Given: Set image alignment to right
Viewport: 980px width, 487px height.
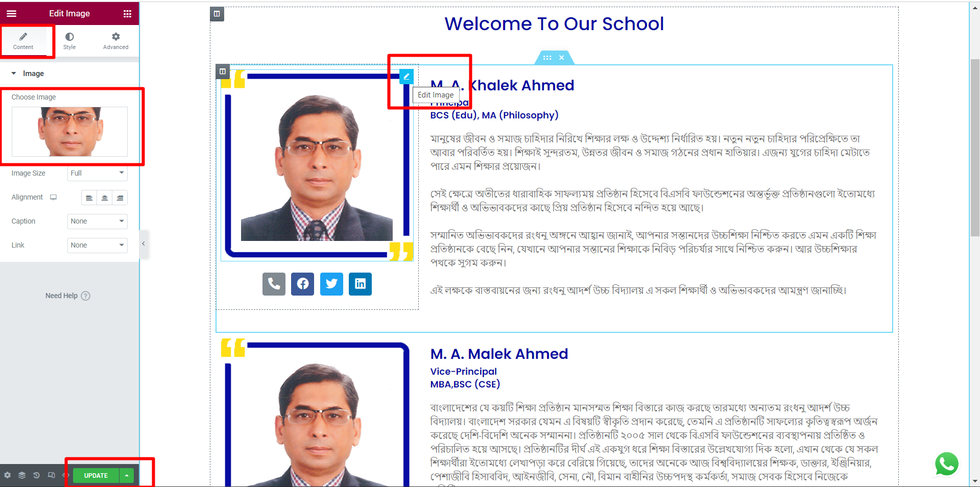Looking at the screenshot, I should pyautogui.click(x=120, y=198).
